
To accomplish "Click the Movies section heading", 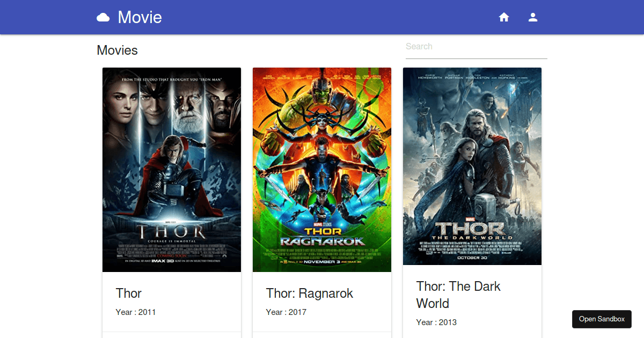I will click(x=117, y=50).
